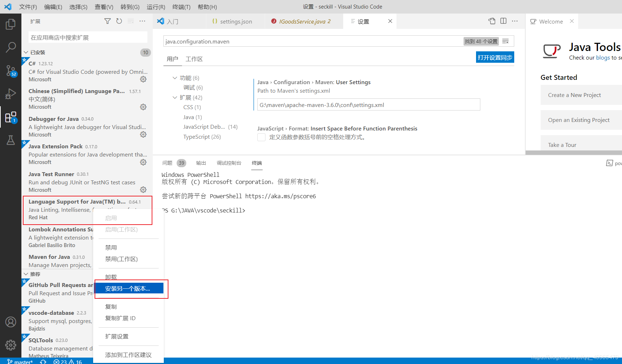The image size is (622, 364).
Task: Select JavaScript Deb... (14) settings entry
Action: 210,127
